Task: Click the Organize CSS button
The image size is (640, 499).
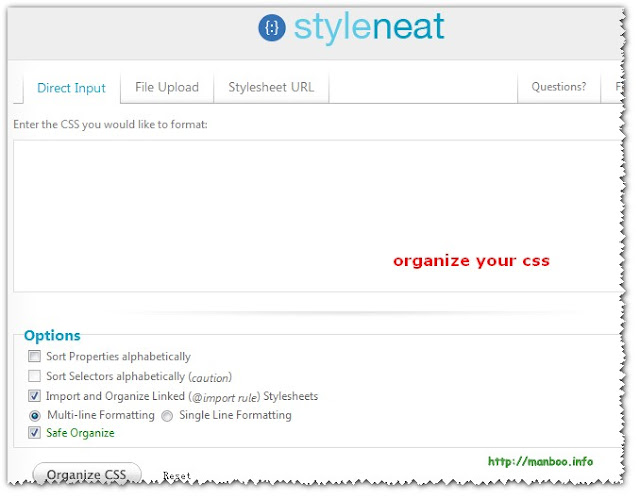Action: (87, 475)
